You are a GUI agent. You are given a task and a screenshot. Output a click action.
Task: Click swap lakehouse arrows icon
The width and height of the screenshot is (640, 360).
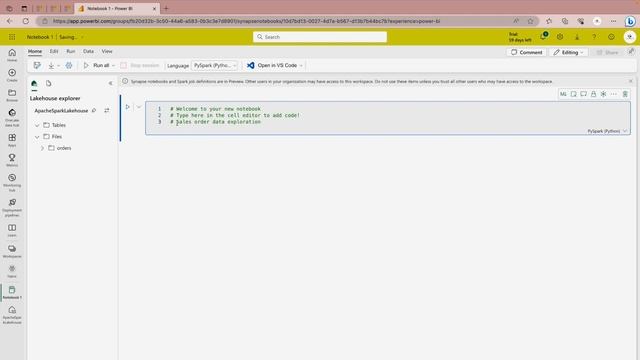tap(107, 110)
